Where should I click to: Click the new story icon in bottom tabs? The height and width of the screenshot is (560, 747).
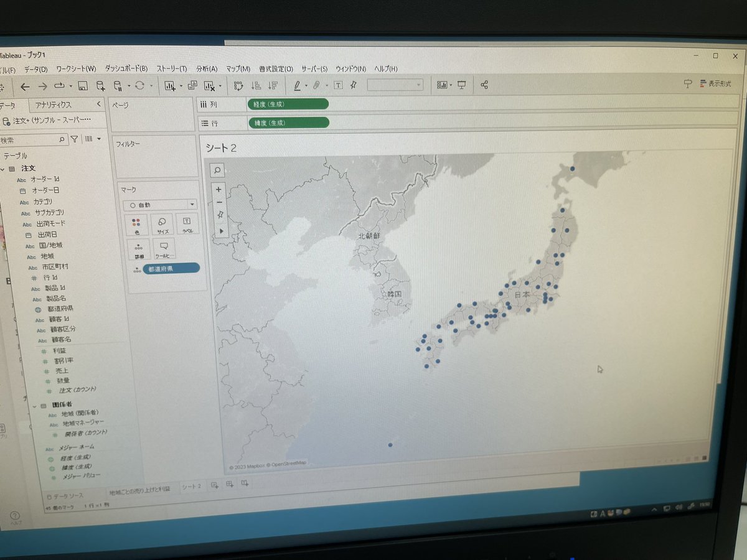245,483
